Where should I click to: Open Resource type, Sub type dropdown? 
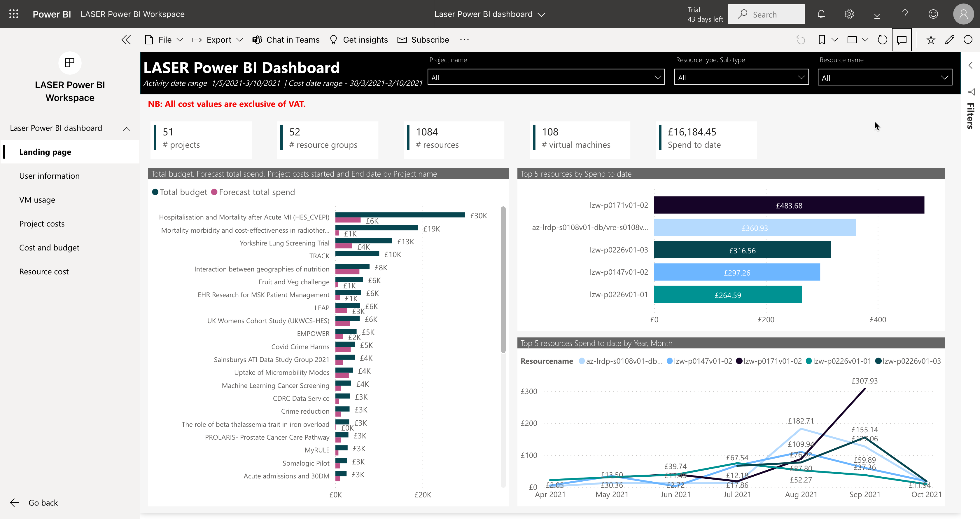tap(741, 77)
